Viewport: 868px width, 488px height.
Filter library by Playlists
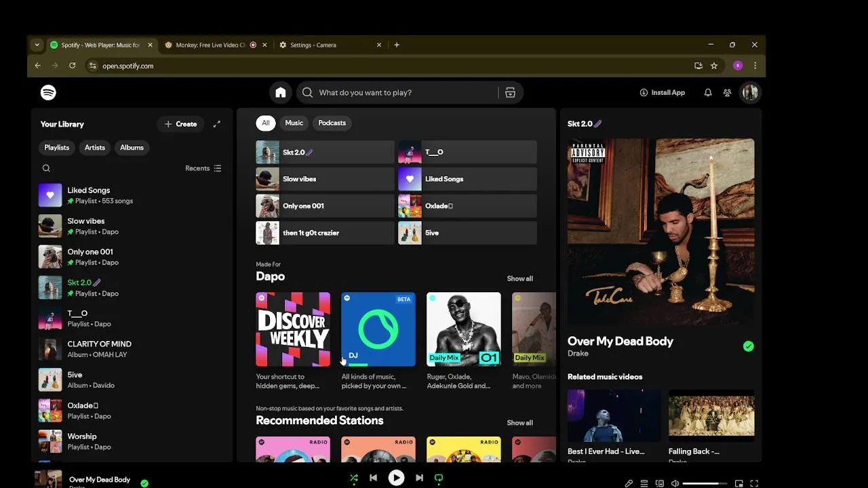pyautogui.click(x=57, y=147)
